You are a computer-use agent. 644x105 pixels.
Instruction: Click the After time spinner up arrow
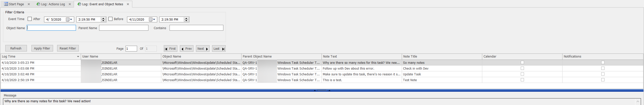coord(103,18)
